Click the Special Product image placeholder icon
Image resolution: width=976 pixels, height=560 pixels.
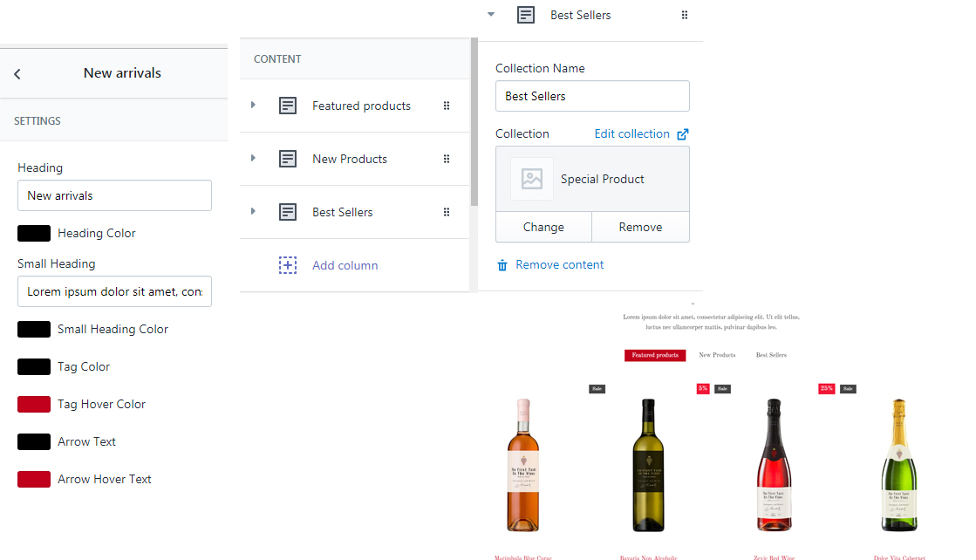coord(531,179)
